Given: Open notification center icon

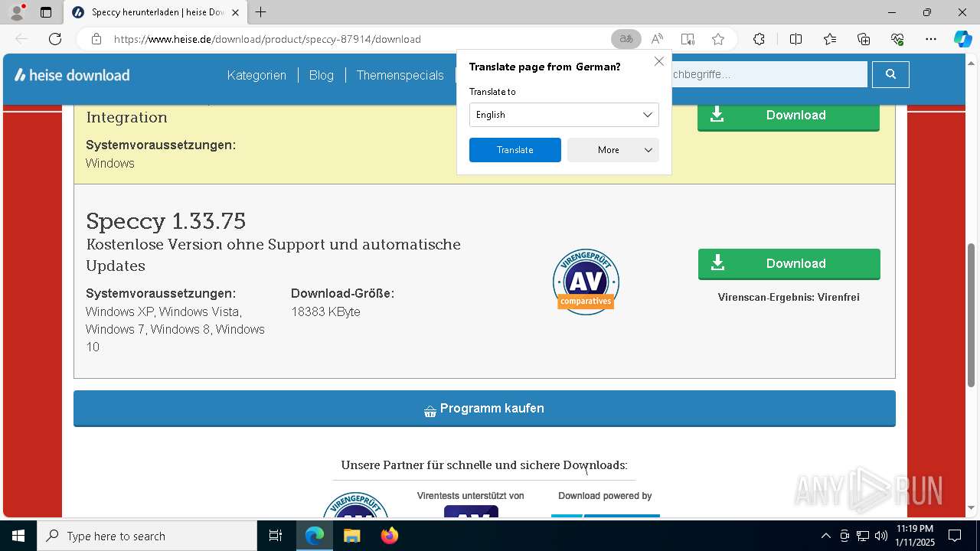Looking at the screenshot, I should 955,536.
